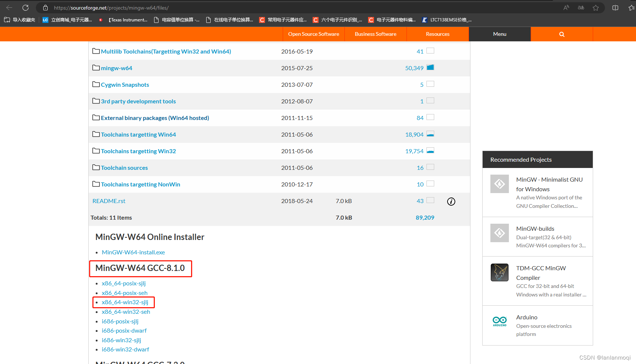Open the 电容值单位换算 bookmark
The image size is (636, 364).
[177, 20]
